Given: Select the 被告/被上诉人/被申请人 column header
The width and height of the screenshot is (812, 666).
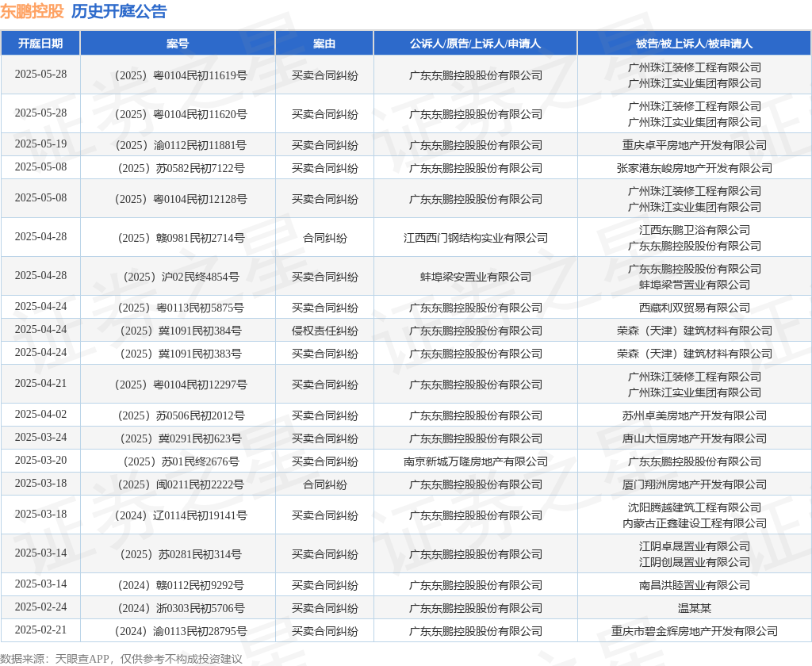Looking at the screenshot, I should [695, 44].
